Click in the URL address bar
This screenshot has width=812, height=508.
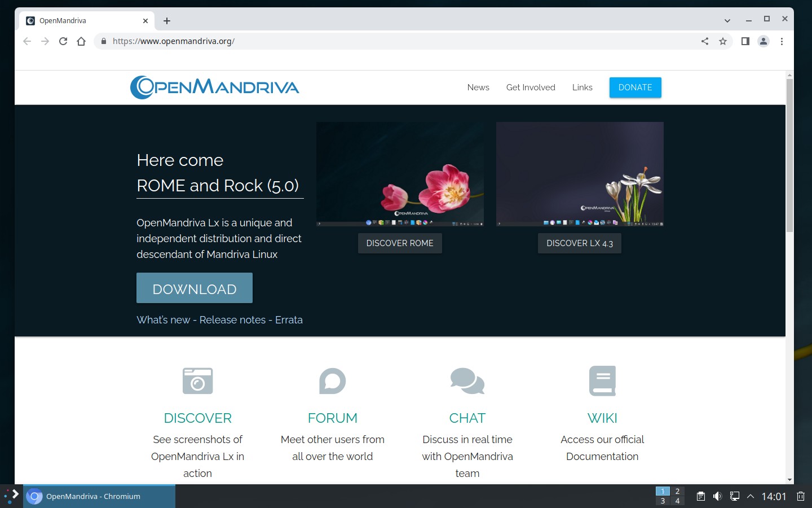[395, 41]
